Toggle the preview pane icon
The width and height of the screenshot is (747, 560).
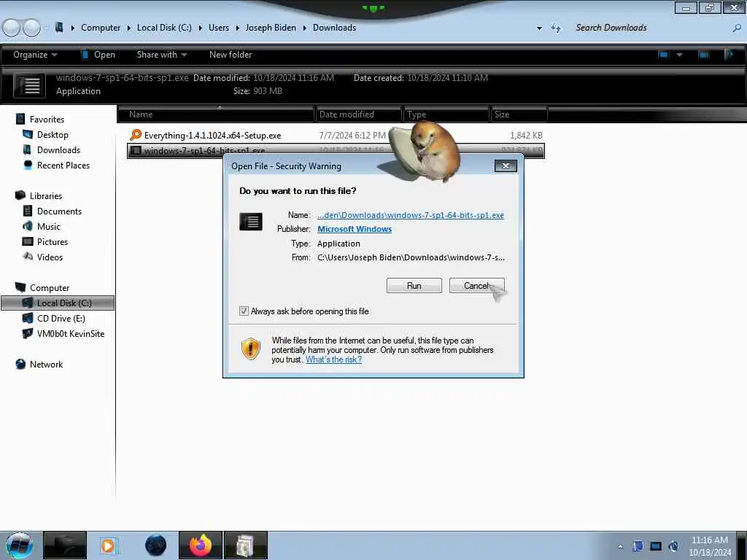[x=704, y=55]
